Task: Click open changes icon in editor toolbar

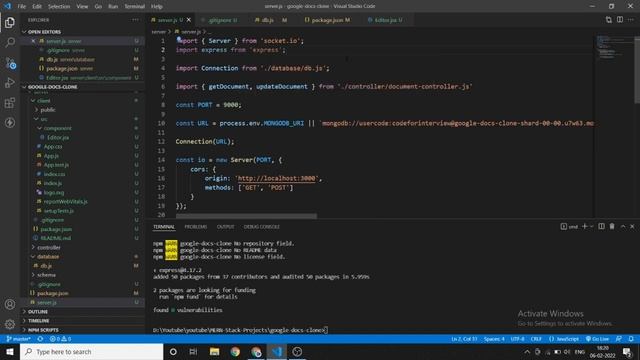Action: [x=608, y=20]
